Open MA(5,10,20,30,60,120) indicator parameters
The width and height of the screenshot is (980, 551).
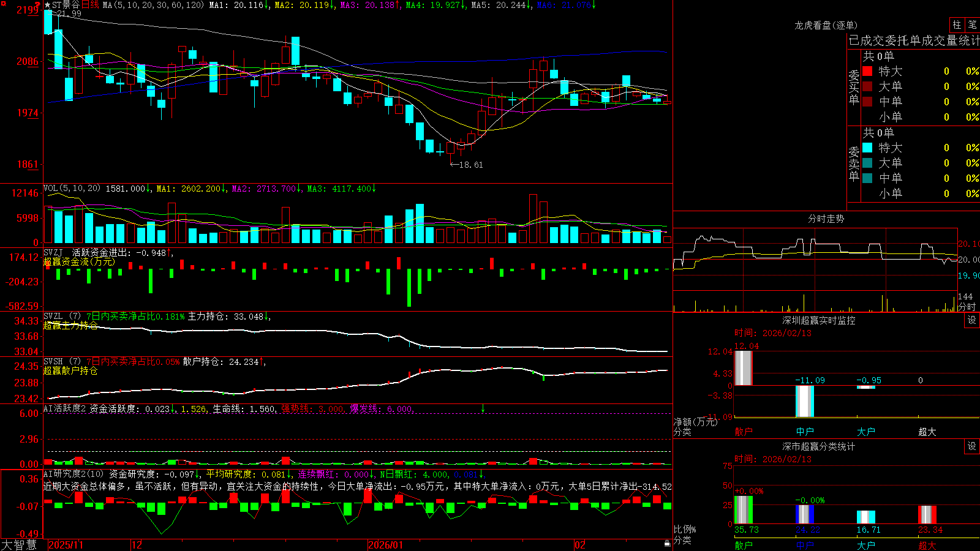153,5
